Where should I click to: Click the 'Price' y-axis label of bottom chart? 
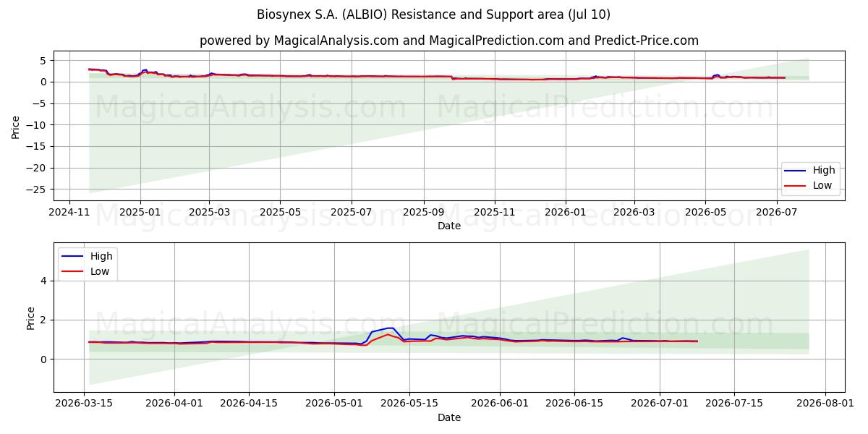tap(30, 318)
